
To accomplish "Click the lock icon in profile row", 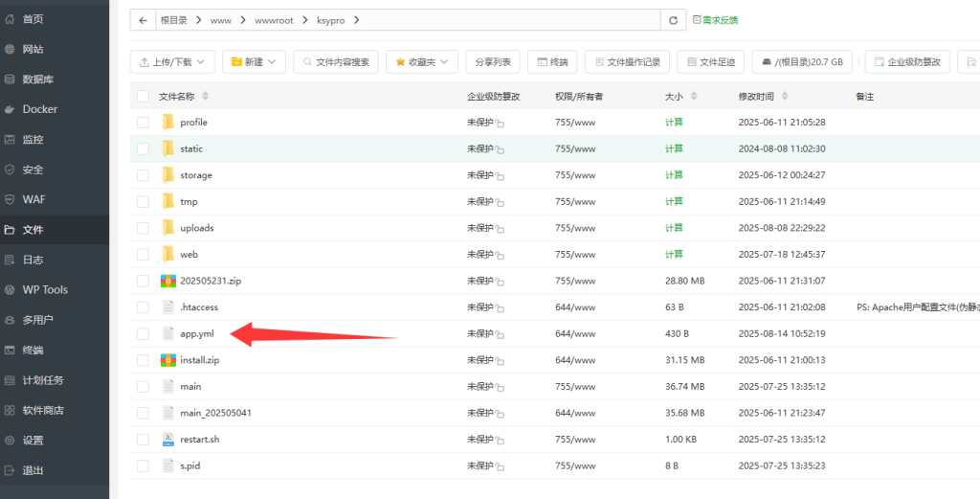I will (500, 124).
